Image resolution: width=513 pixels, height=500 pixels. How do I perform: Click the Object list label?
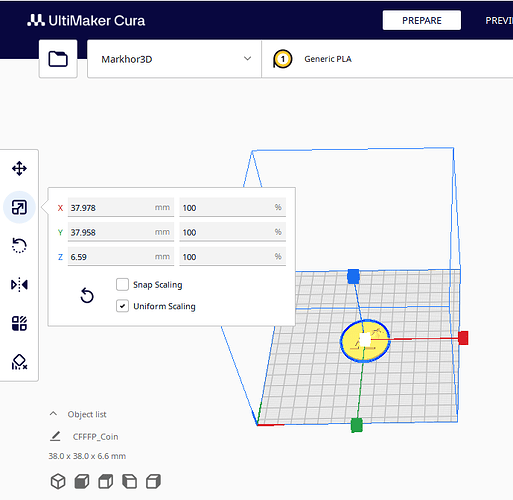pos(87,414)
